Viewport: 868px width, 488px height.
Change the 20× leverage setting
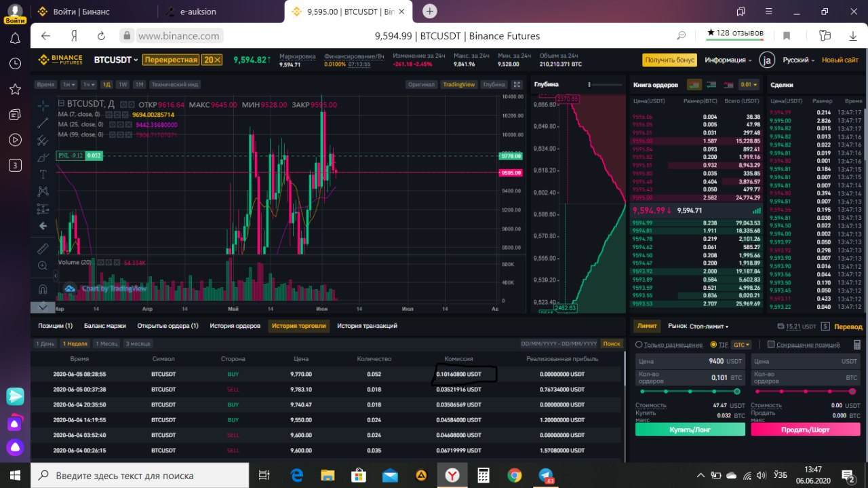pos(212,60)
